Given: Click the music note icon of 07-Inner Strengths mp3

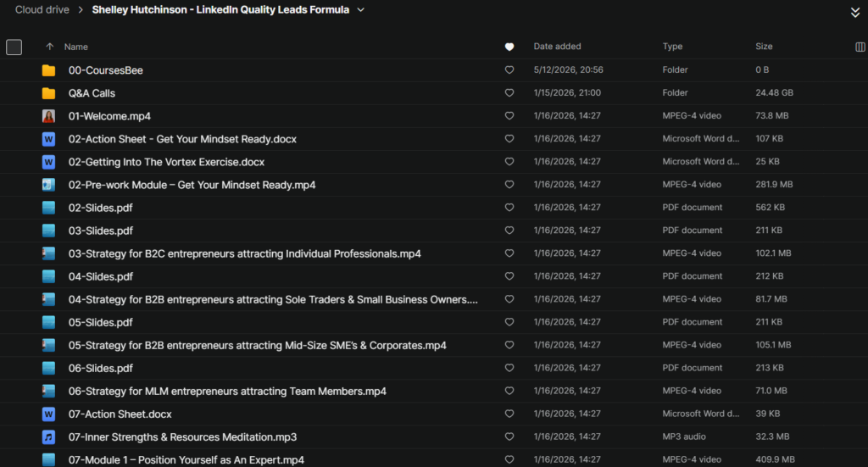Looking at the screenshot, I should (x=48, y=437).
